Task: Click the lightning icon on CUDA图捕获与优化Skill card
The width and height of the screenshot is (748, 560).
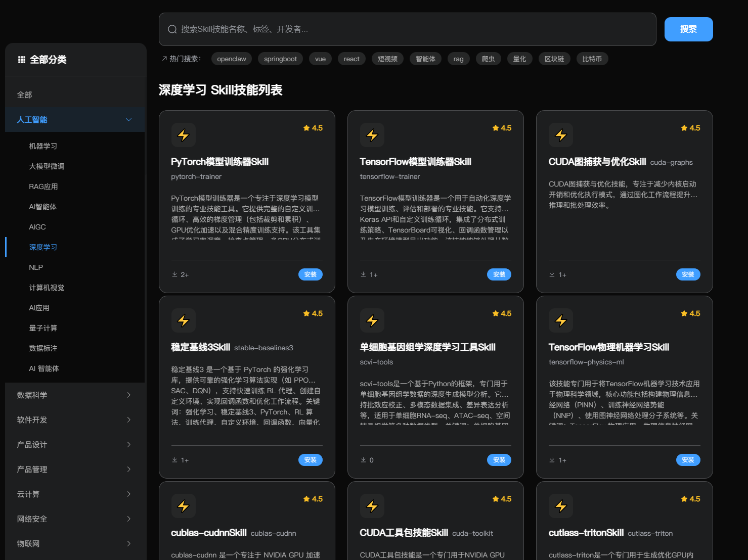Action: [561, 135]
